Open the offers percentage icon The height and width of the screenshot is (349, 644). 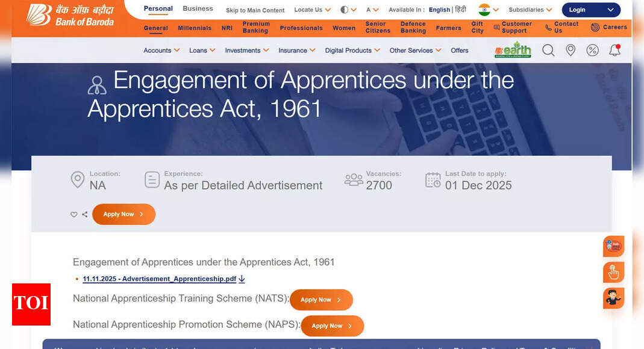[592, 50]
